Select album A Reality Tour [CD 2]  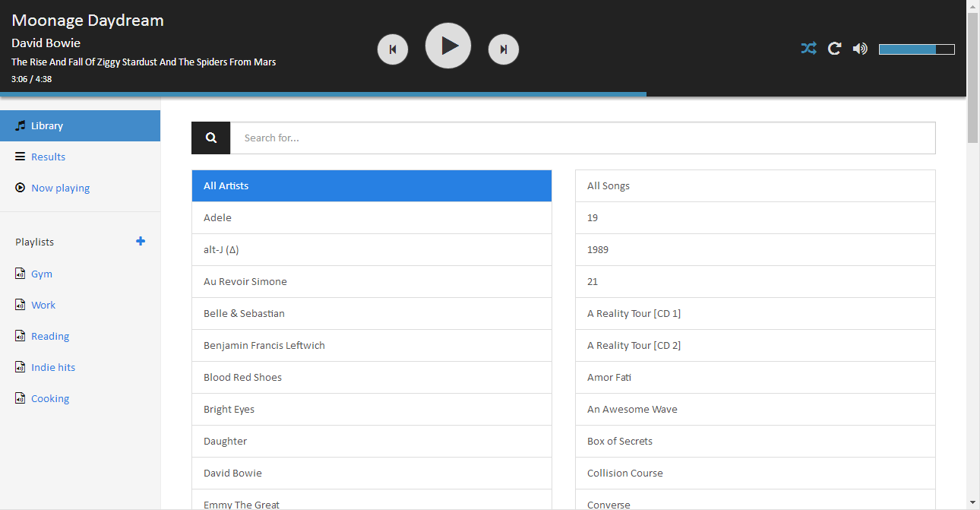pyautogui.click(x=755, y=345)
